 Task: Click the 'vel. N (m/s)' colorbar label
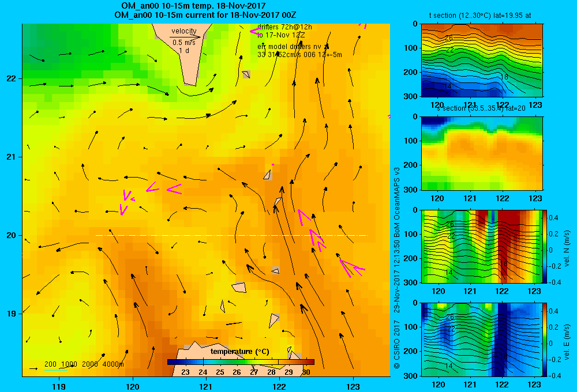click(x=567, y=248)
